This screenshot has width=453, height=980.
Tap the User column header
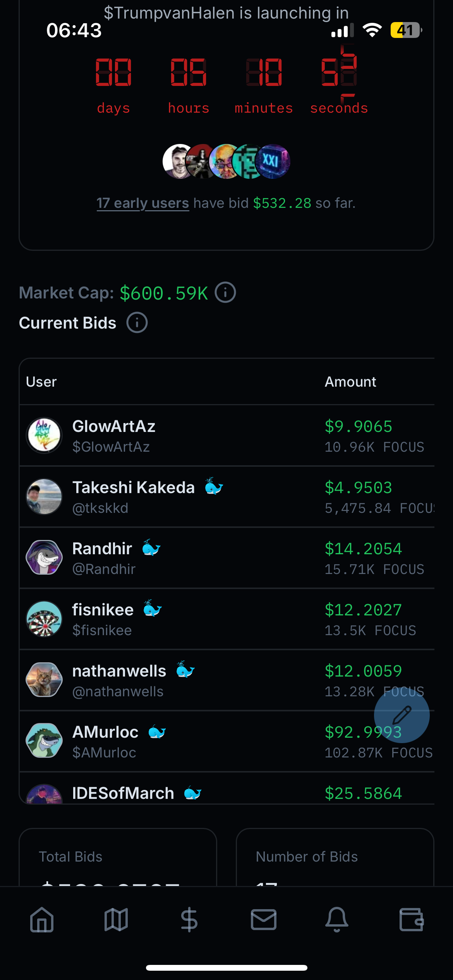tap(41, 382)
